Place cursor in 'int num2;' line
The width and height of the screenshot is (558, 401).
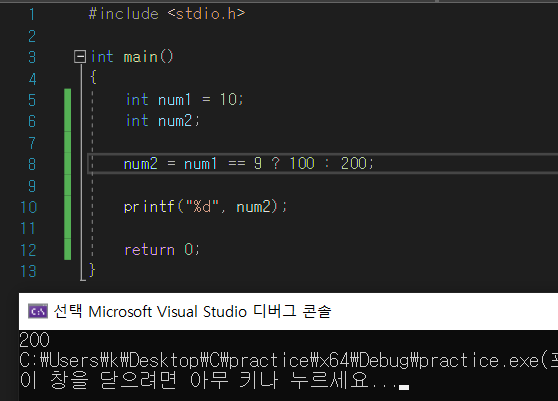click(x=163, y=121)
